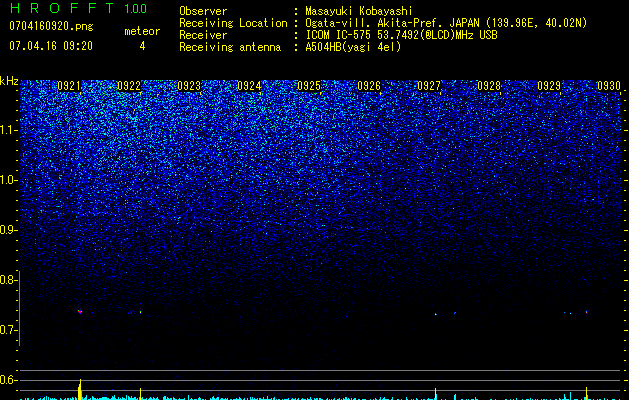Click the 0.6 kHz axis label
The height and width of the screenshot is (400, 629).
click(8, 380)
